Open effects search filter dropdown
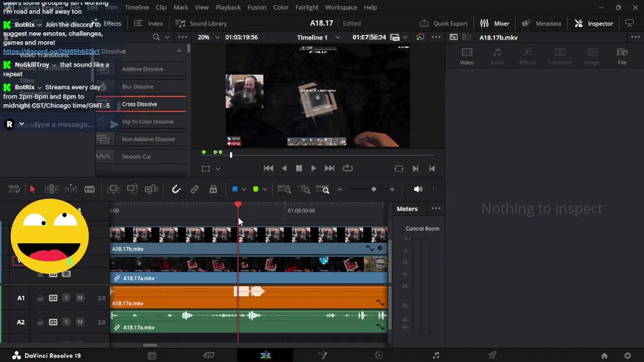The image size is (644, 362). pyautogui.click(x=168, y=37)
